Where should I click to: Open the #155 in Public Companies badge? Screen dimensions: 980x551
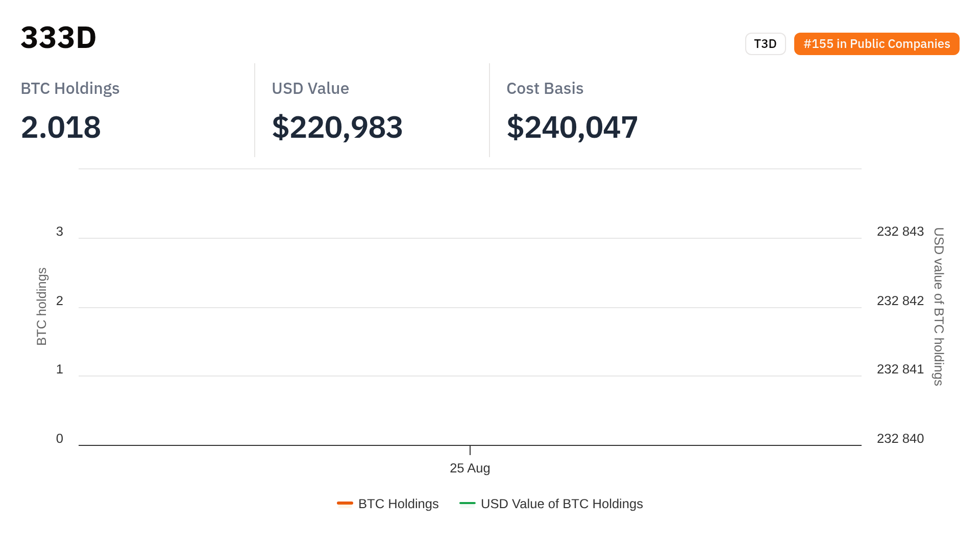coord(876,44)
